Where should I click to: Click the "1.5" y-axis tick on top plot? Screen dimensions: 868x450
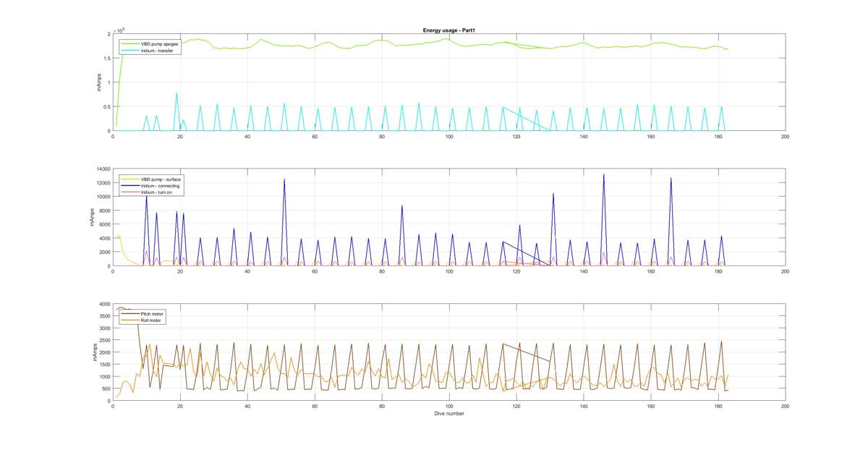point(107,58)
